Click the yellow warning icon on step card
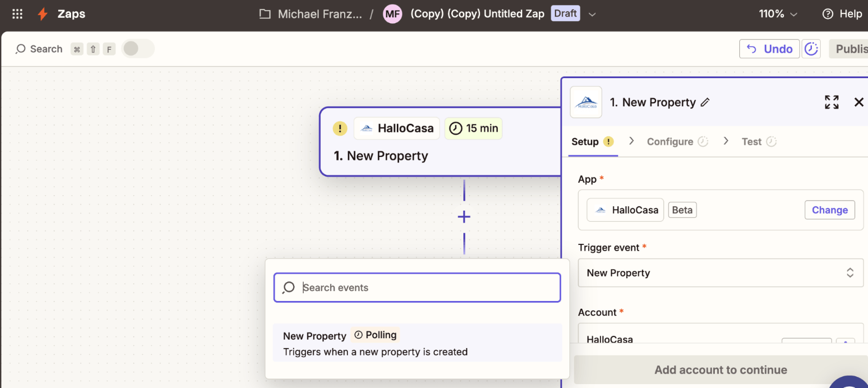The width and height of the screenshot is (868, 388). pyautogui.click(x=340, y=129)
